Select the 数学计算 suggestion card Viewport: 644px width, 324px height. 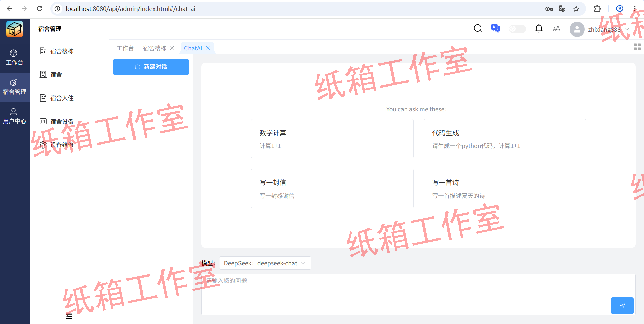coord(332,138)
